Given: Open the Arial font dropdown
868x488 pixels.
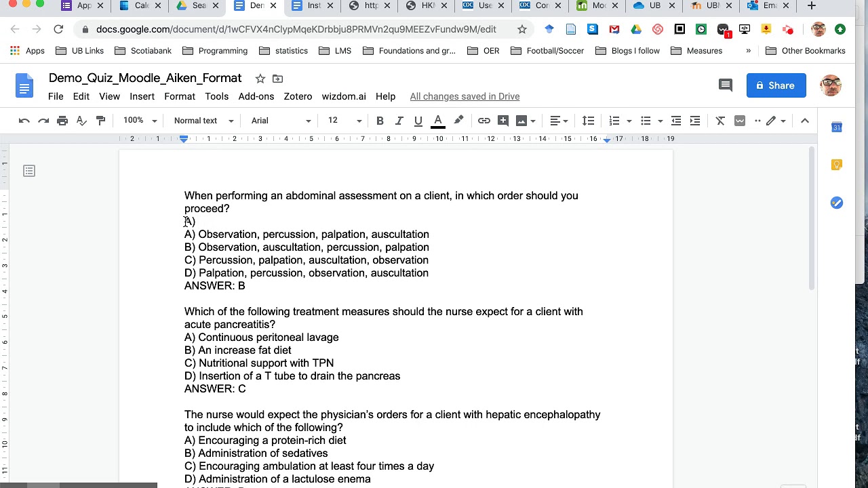Looking at the screenshot, I should coord(281,121).
